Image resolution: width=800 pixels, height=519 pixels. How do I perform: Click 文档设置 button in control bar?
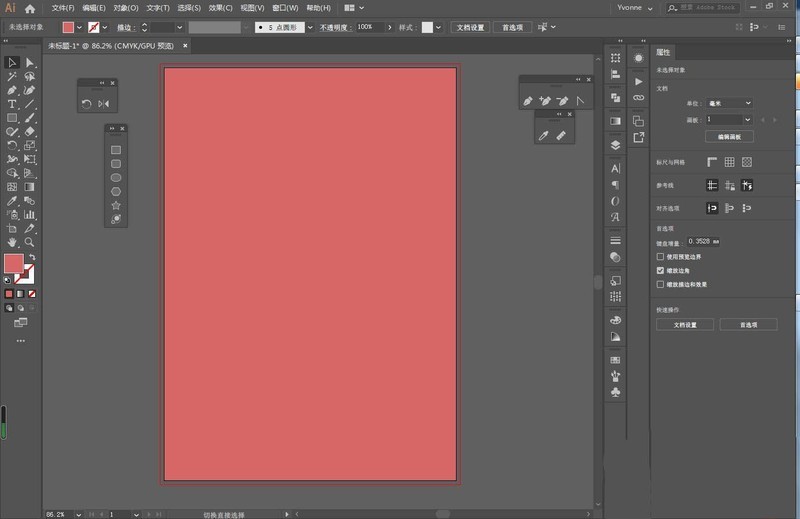click(x=470, y=27)
